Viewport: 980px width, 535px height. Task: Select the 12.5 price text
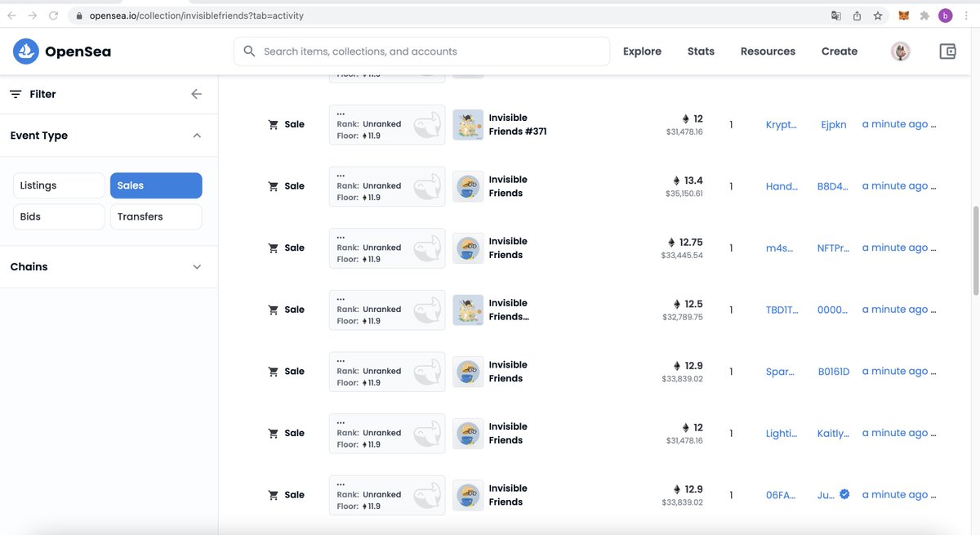click(x=694, y=304)
